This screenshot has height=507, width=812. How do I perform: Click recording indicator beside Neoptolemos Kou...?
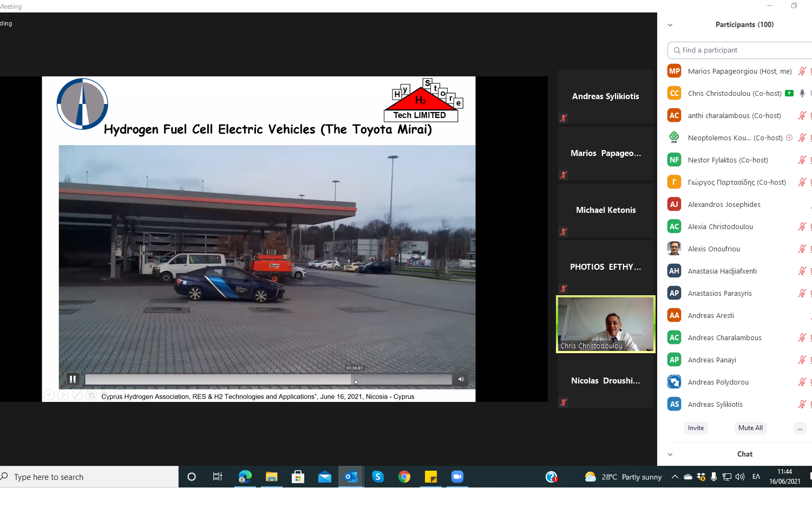point(789,138)
